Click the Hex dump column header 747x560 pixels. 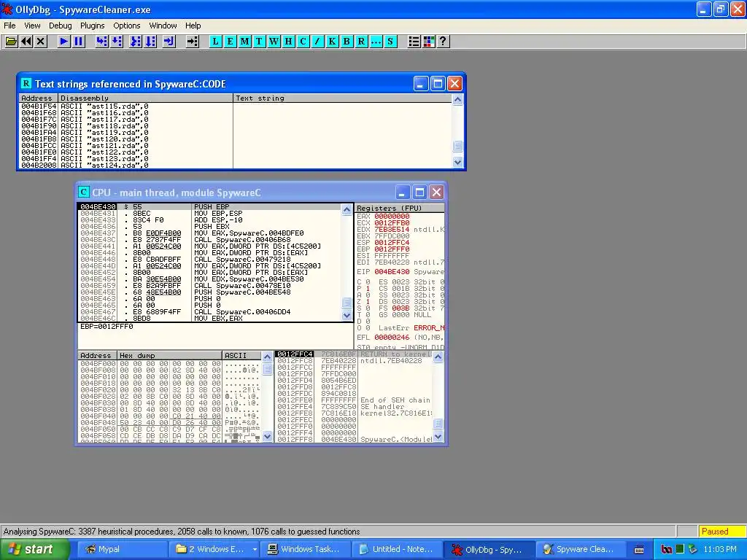click(x=169, y=355)
